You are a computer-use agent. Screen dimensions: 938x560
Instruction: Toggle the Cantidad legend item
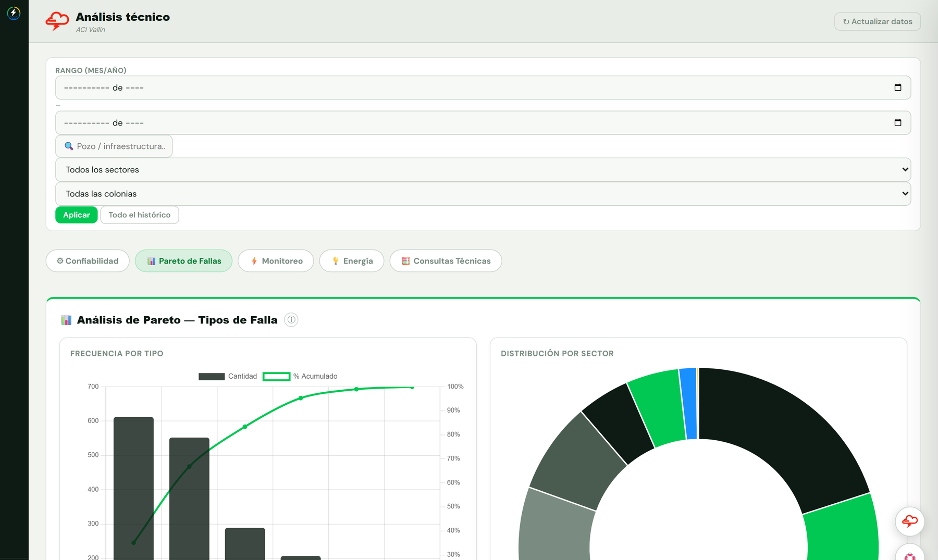tap(228, 376)
